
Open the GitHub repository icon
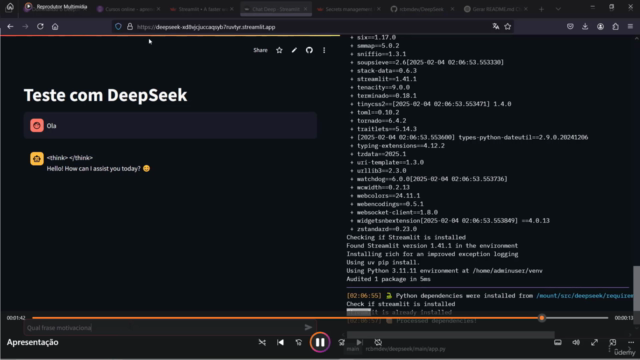pos(309,50)
